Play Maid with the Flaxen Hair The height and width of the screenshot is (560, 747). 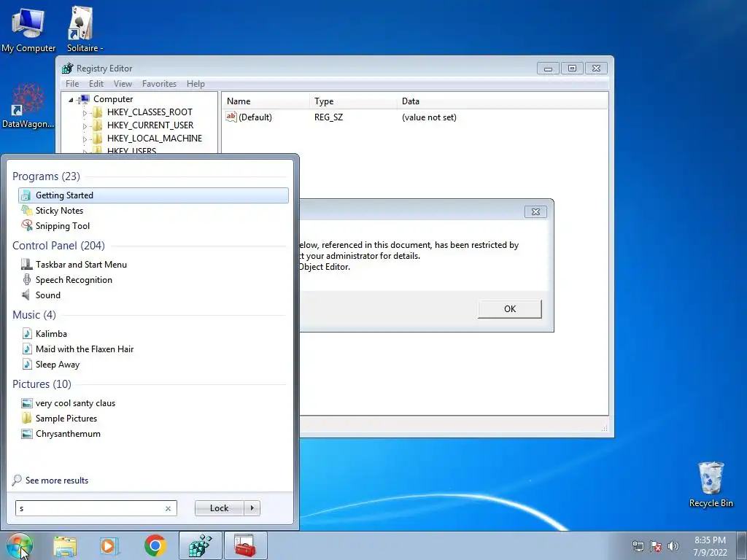point(153,349)
